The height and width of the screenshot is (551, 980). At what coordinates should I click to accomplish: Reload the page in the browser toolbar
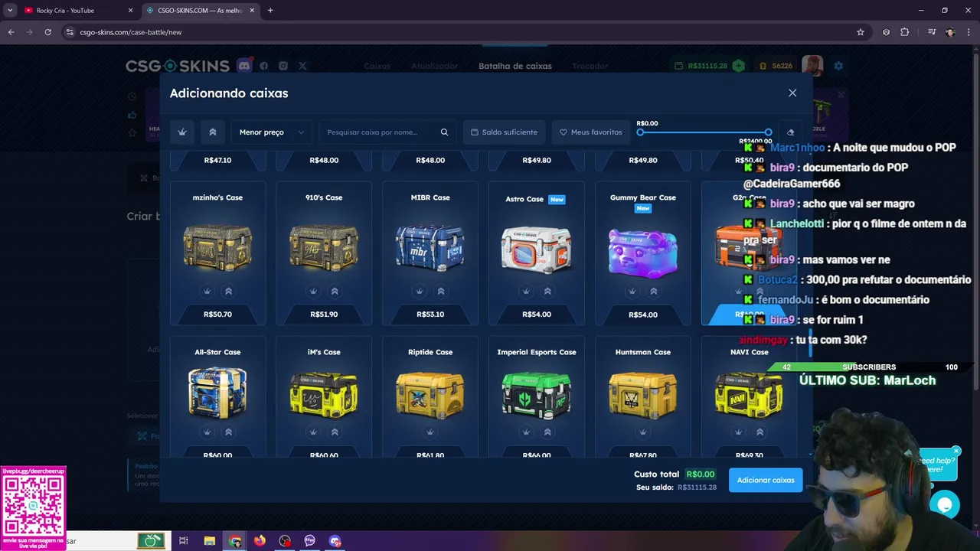47,32
